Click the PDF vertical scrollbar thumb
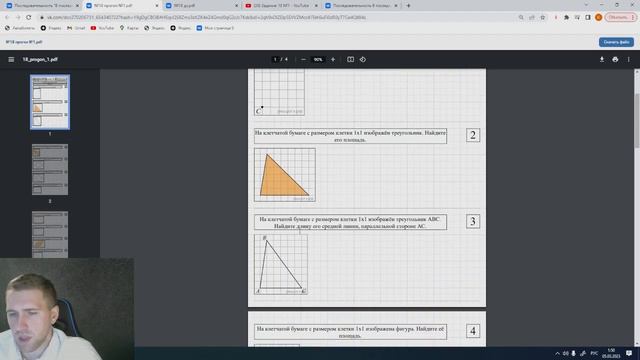The height and width of the screenshot is (360, 640). click(637, 120)
